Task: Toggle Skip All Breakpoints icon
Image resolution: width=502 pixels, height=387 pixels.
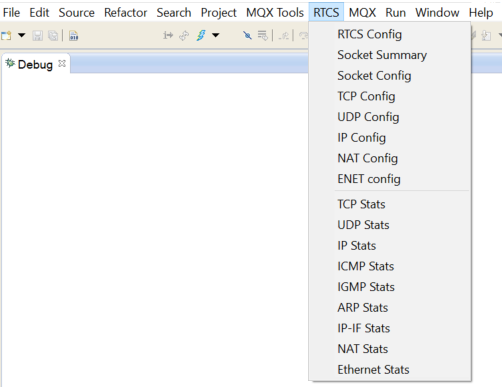Action: point(247,35)
